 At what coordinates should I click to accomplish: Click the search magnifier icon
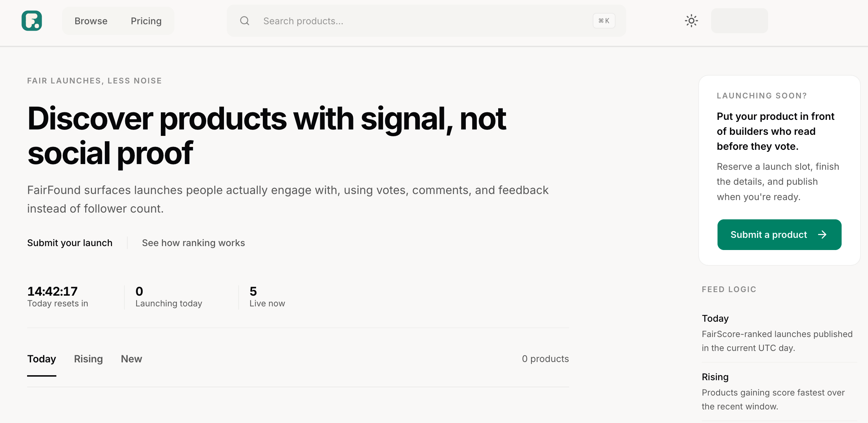point(245,21)
